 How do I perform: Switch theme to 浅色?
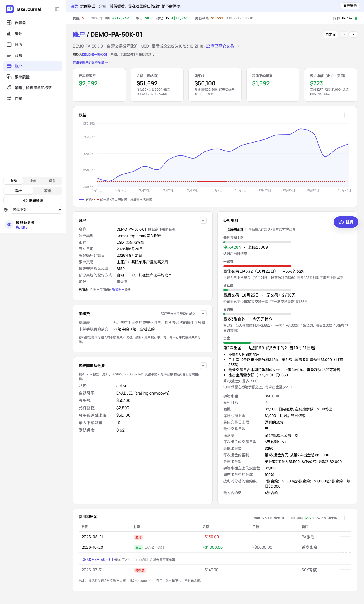click(33, 181)
